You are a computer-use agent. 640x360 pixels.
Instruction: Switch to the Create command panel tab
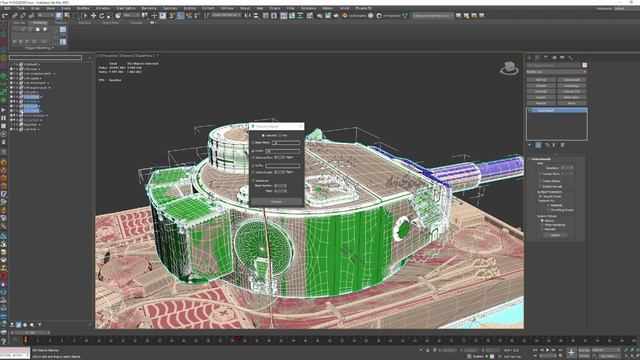tap(529, 58)
